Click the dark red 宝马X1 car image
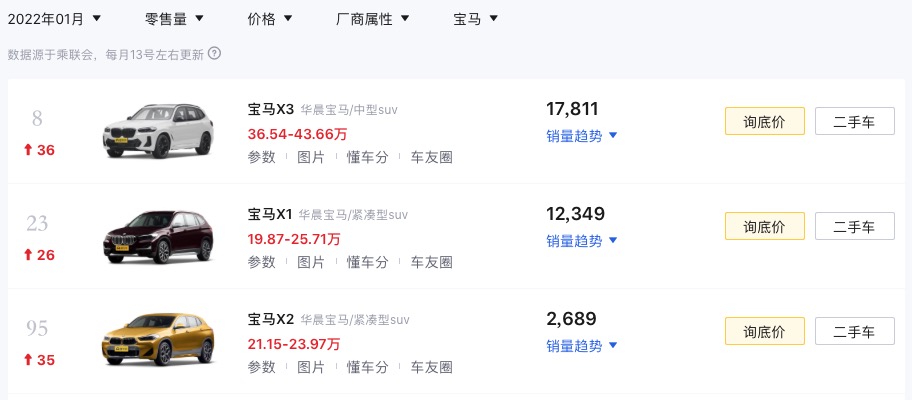This screenshot has width=912, height=400. [158, 236]
